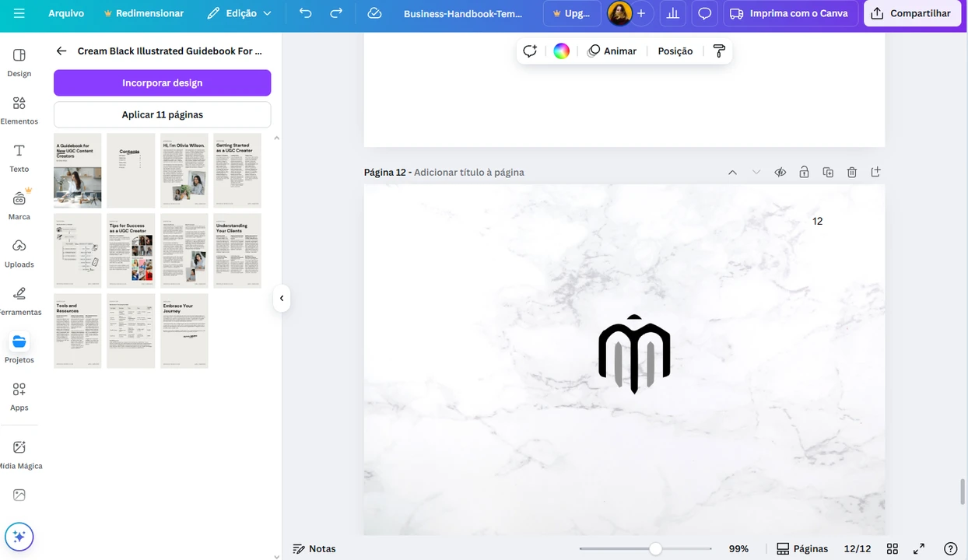Viewport: 968px width, 560px height.
Task: Click Incorporar design button
Action: click(x=162, y=82)
